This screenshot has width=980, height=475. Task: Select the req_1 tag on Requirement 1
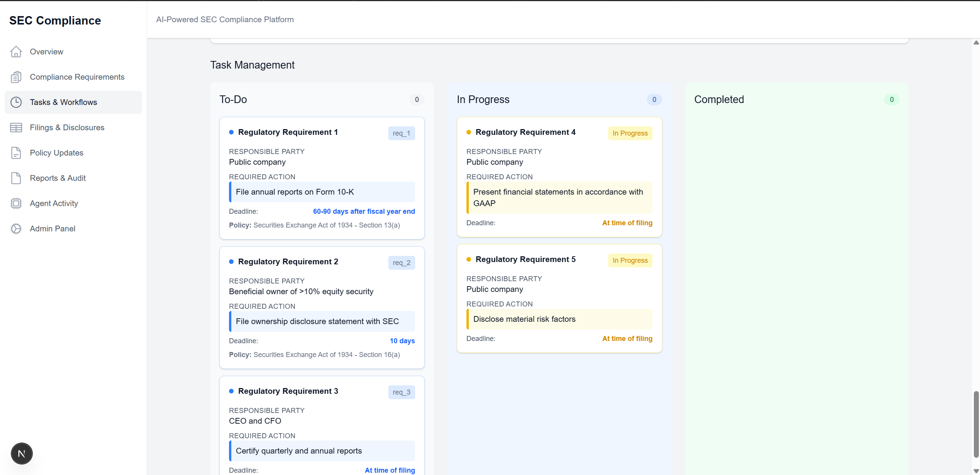coord(401,133)
